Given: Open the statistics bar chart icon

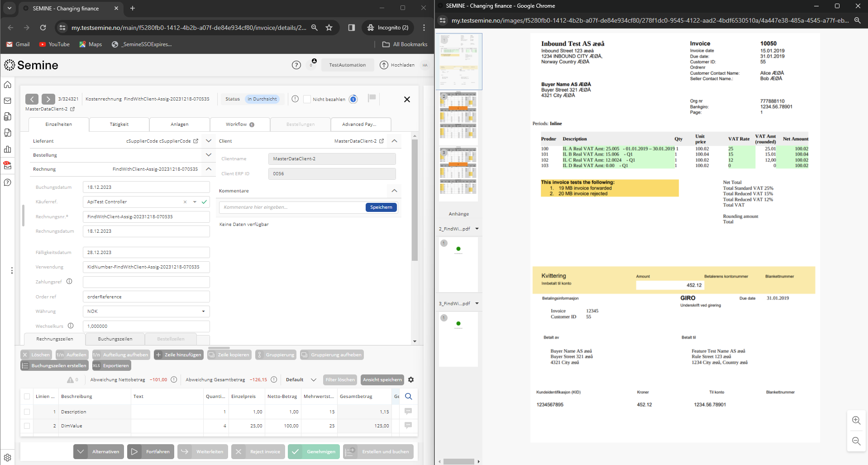Looking at the screenshot, I should tap(7, 149).
